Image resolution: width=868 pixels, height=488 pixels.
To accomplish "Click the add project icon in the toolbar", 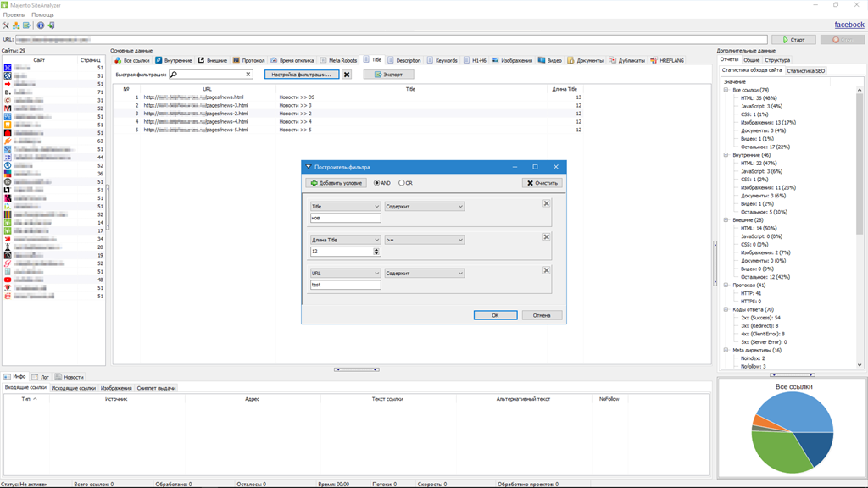I will [16, 26].
